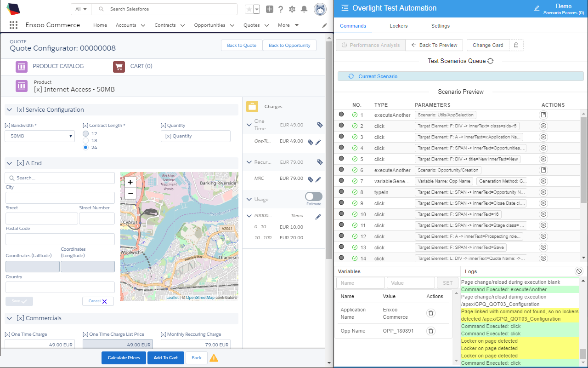The image size is (588, 368).
Task: Refresh the Test Scenarios Queue
Action: pyautogui.click(x=491, y=61)
